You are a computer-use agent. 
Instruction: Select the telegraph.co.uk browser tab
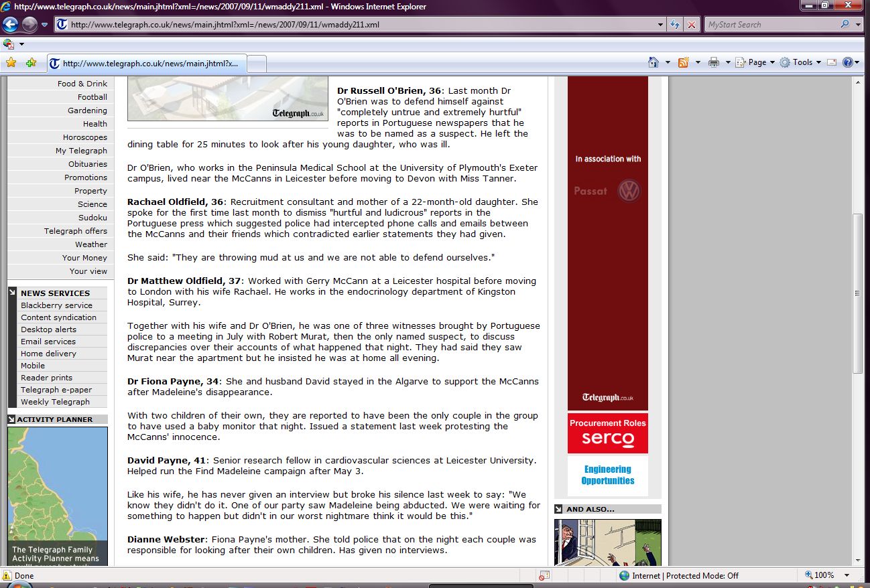147,64
